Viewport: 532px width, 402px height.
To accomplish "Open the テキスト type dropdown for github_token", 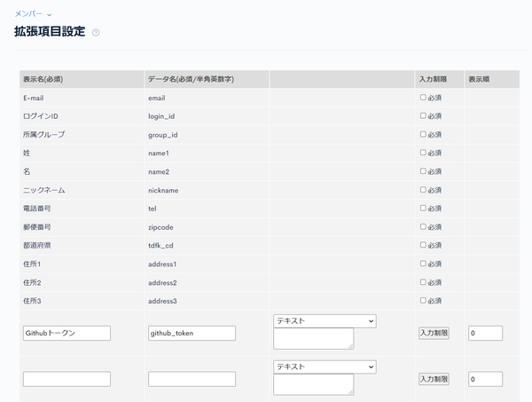I will (x=325, y=321).
